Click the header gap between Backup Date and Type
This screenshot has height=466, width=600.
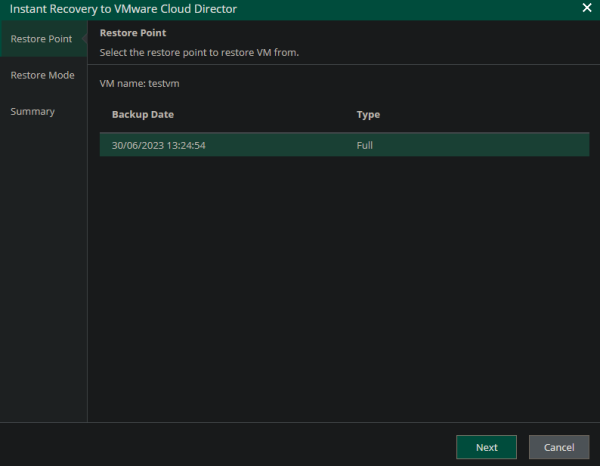click(260, 115)
